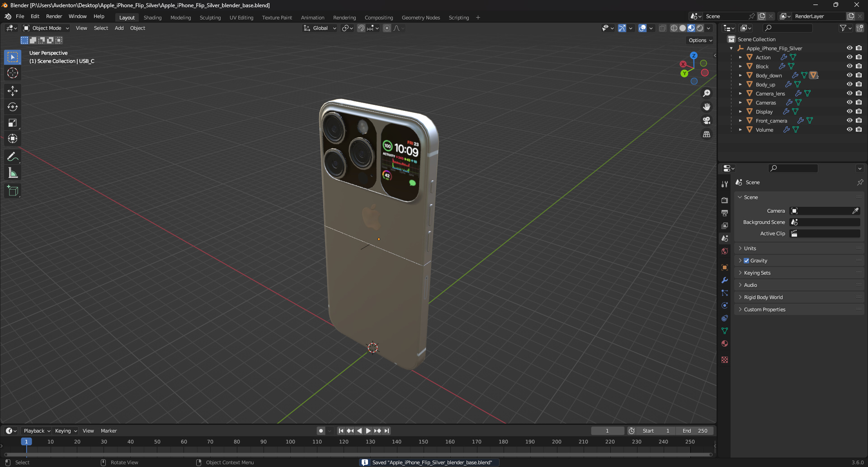The width and height of the screenshot is (868, 467).
Task: Click the End frame 250 field
Action: [696, 431]
